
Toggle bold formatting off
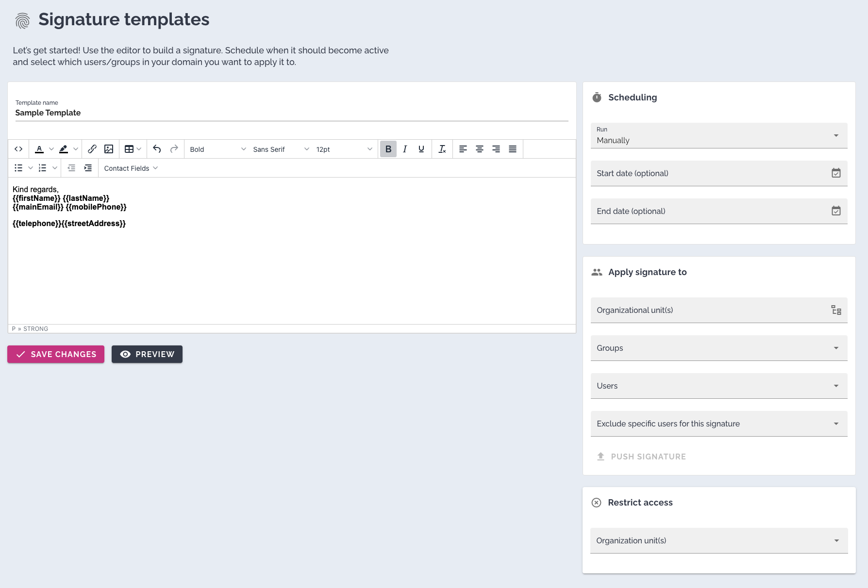(x=388, y=149)
